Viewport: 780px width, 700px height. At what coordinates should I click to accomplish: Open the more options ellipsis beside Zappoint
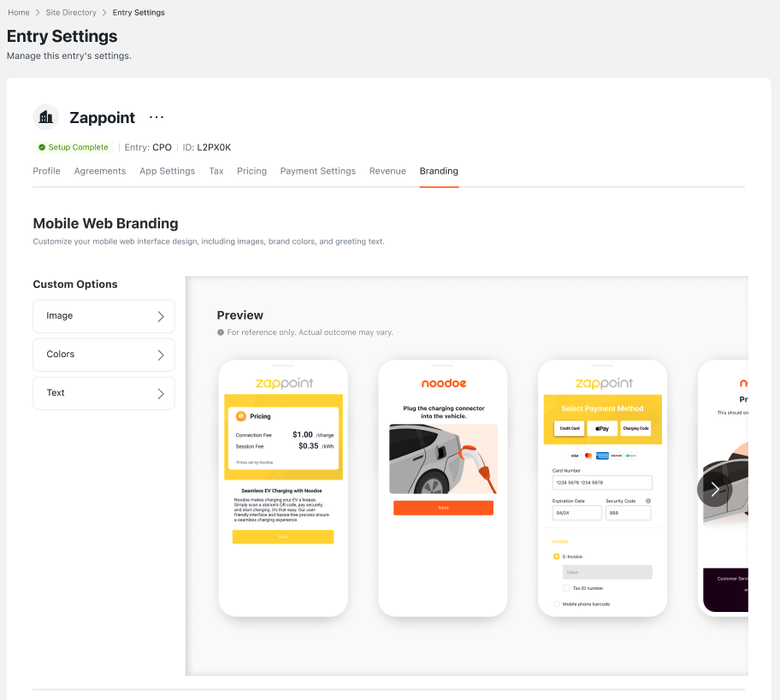pos(157,118)
